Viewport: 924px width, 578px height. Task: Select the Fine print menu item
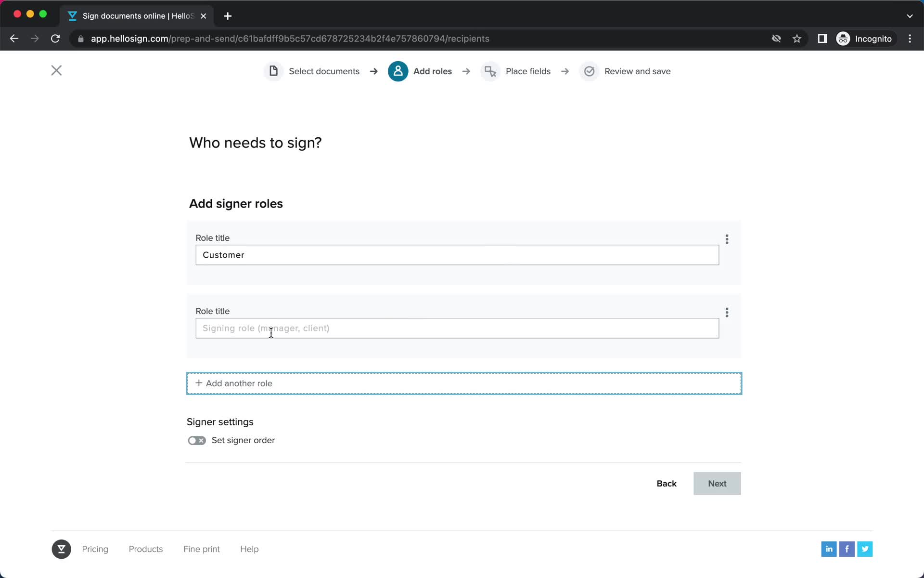pos(202,549)
